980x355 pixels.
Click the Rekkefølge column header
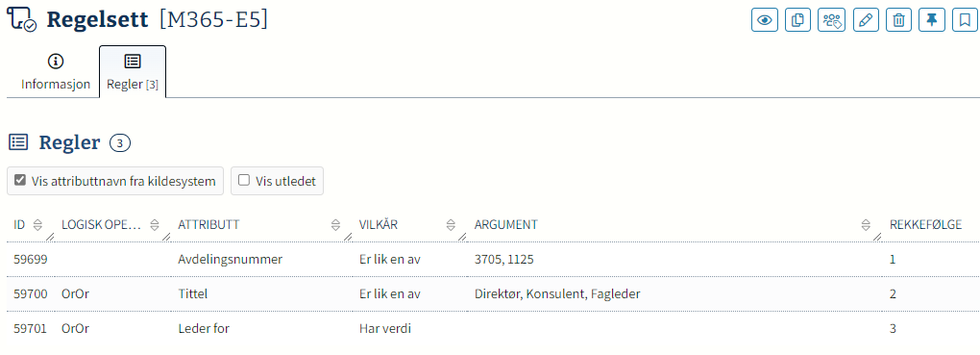925,225
